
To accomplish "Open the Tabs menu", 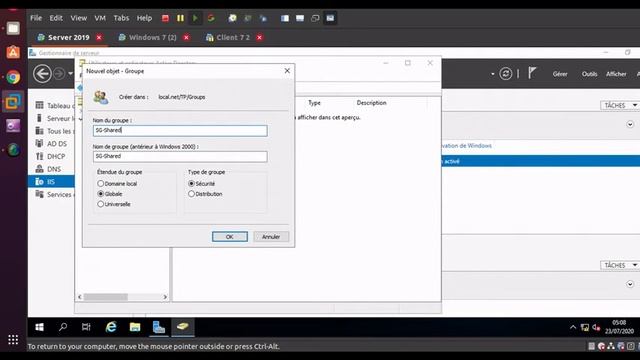I will click(121, 18).
